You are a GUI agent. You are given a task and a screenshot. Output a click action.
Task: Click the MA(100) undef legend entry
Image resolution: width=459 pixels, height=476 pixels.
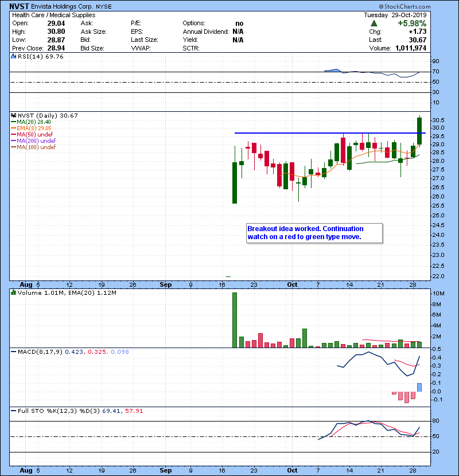pyautogui.click(x=33, y=147)
